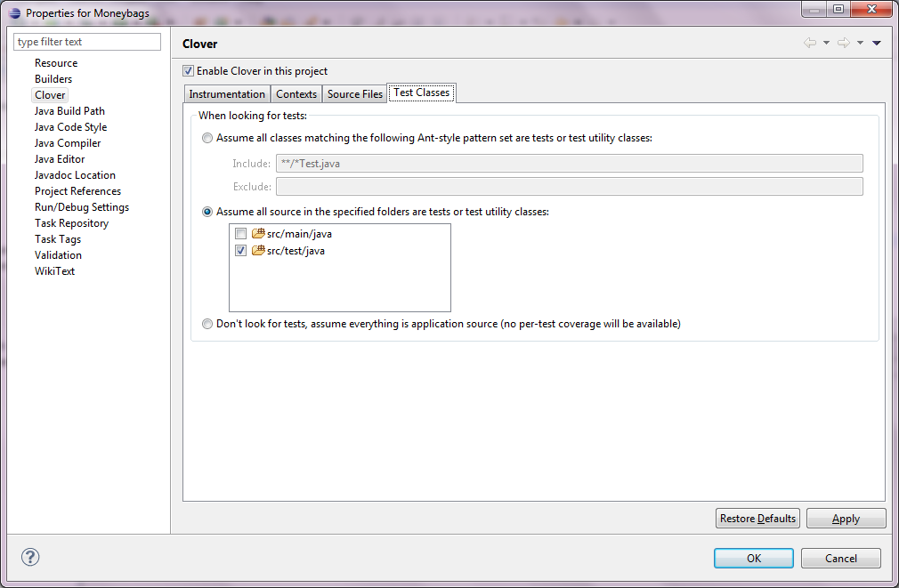899x588 pixels.
Task: Click the Apply button
Action: 845,519
